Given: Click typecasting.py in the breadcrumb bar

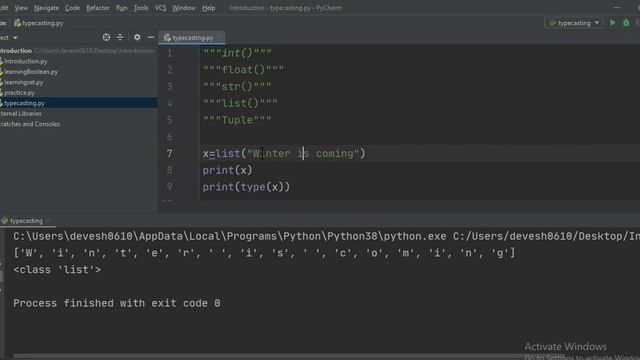Looking at the screenshot, I should (39, 23).
